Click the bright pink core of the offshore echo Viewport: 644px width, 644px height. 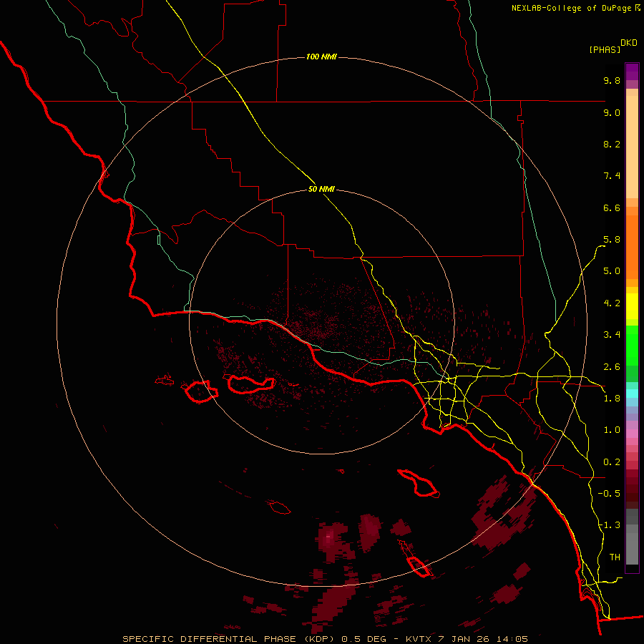[328, 536]
